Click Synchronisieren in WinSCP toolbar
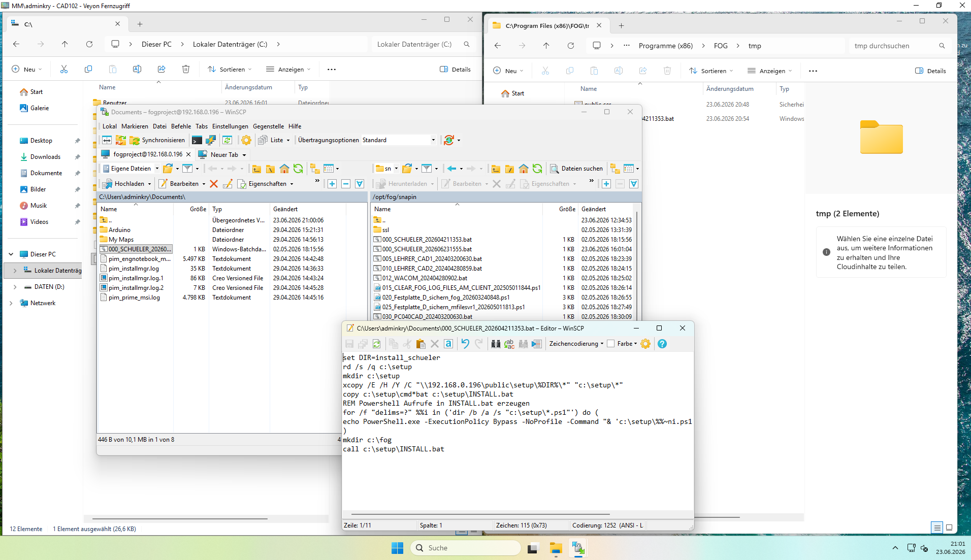971x560 pixels. point(158,140)
